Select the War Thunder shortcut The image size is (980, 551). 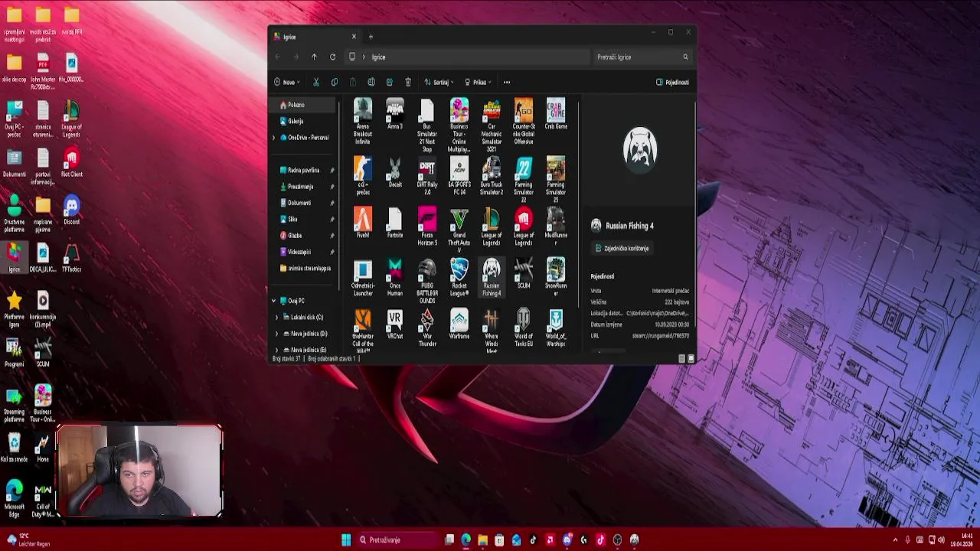click(427, 329)
